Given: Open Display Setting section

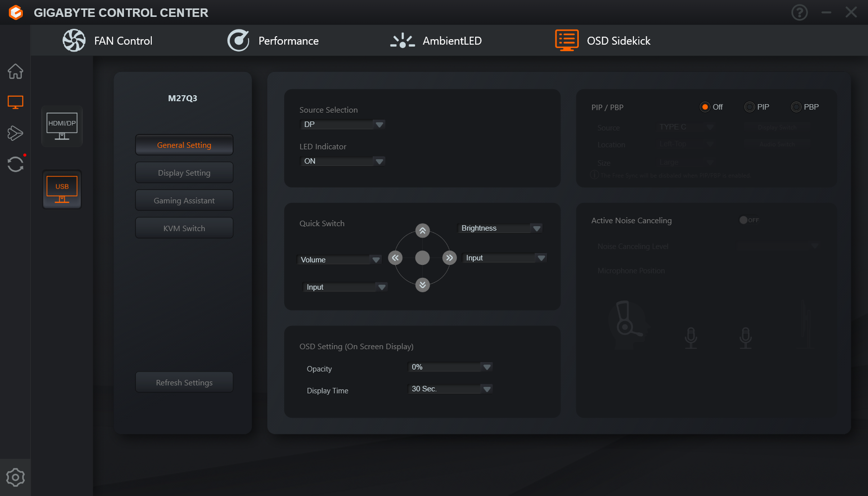Looking at the screenshot, I should (185, 173).
